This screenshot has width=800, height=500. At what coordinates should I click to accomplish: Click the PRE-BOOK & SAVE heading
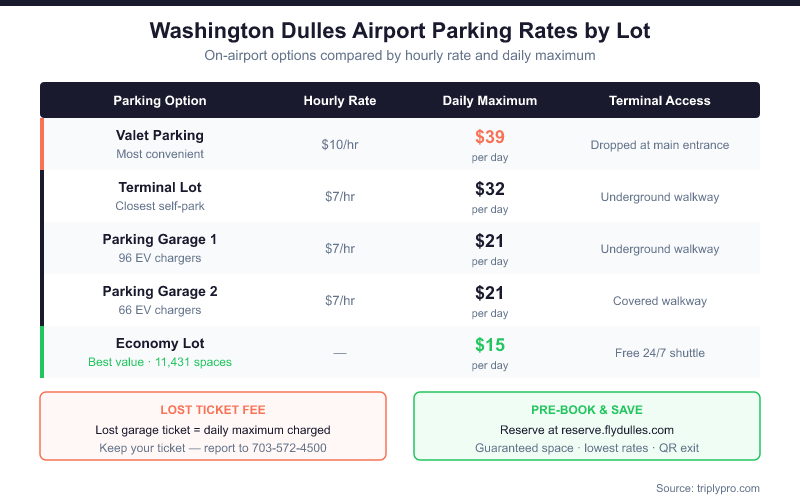pos(587,410)
